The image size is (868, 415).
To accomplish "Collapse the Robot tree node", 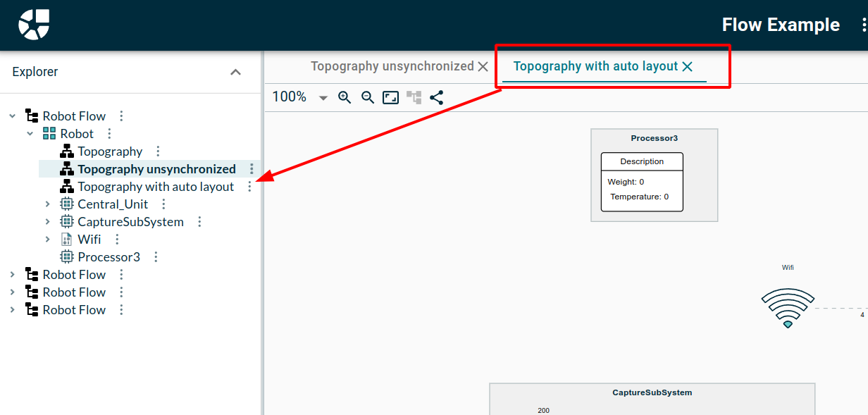I will (30, 134).
